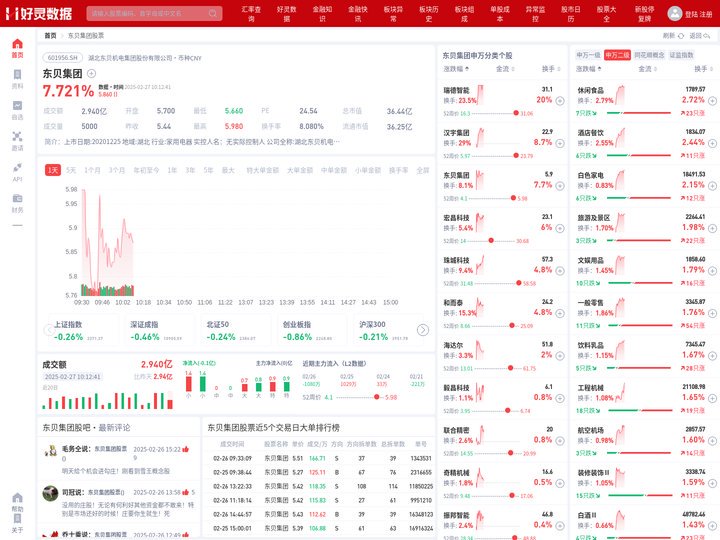Open the 帮助 help icon at sidebar bottom
720x540 pixels.
click(x=17, y=498)
